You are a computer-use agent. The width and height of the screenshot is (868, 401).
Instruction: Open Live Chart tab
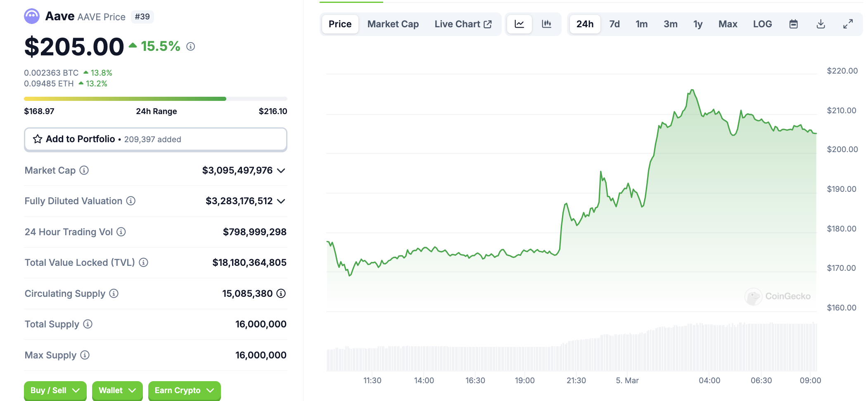coord(462,24)
